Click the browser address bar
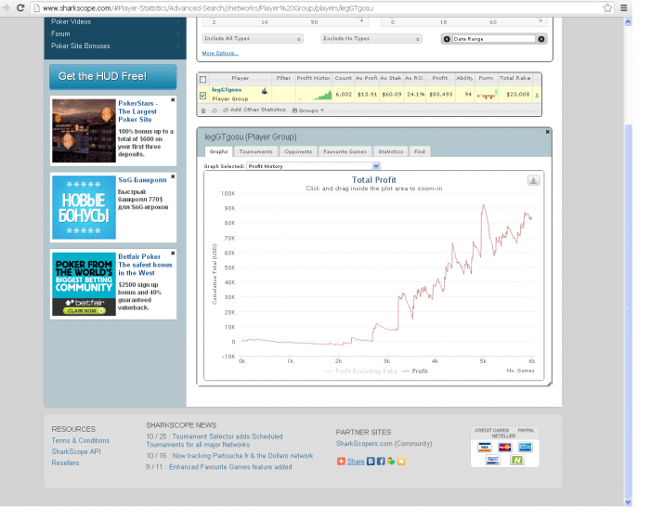 315,8
